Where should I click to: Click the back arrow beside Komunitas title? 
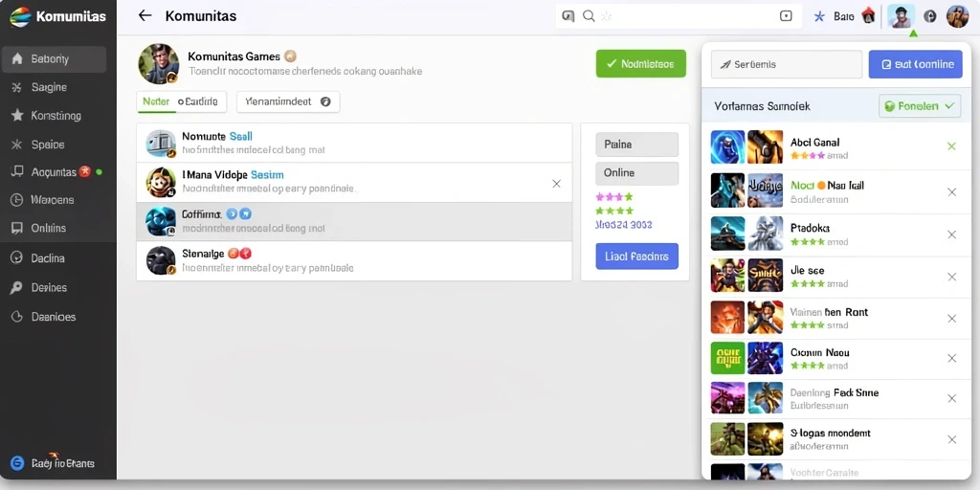(145, 15)
